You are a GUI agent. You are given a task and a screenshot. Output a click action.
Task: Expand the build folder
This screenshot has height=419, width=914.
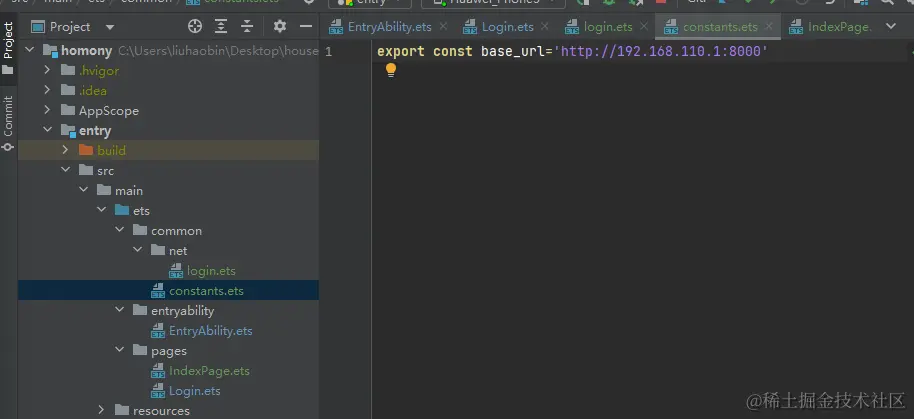pyautogui.click(x=65, y=150)
